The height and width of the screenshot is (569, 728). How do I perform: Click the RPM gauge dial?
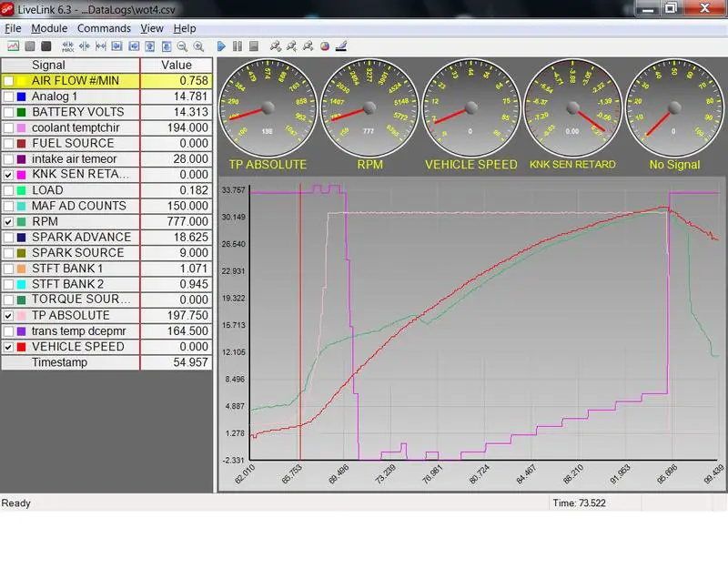click(369, 108)
